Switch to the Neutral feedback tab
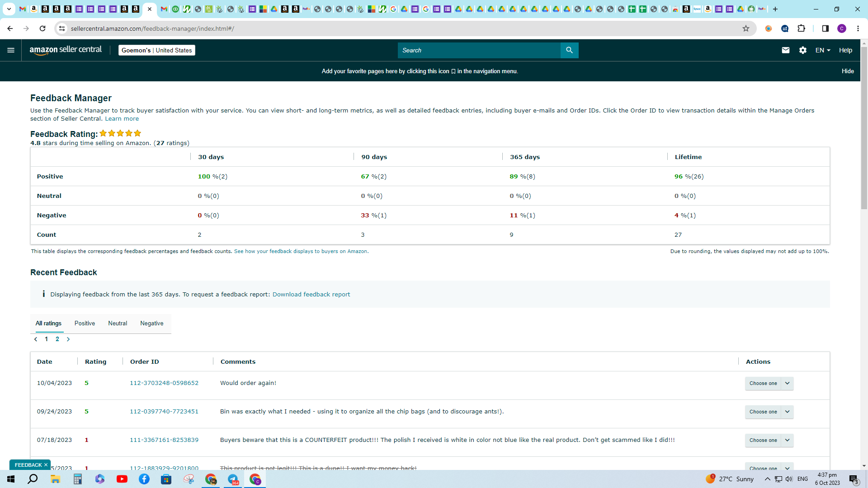Image resolution: width=868 pixels, height=488 pixels. [118, 324]
